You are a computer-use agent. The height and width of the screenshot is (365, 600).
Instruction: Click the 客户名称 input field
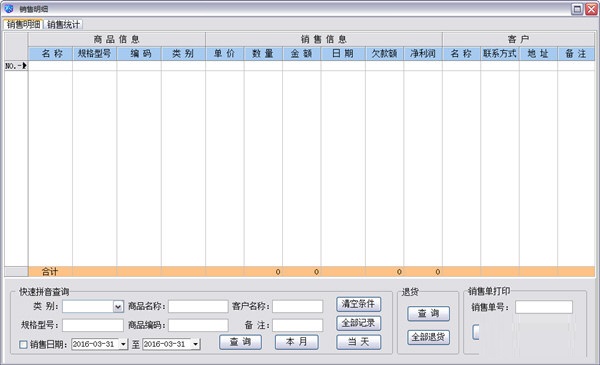[298, 306]
